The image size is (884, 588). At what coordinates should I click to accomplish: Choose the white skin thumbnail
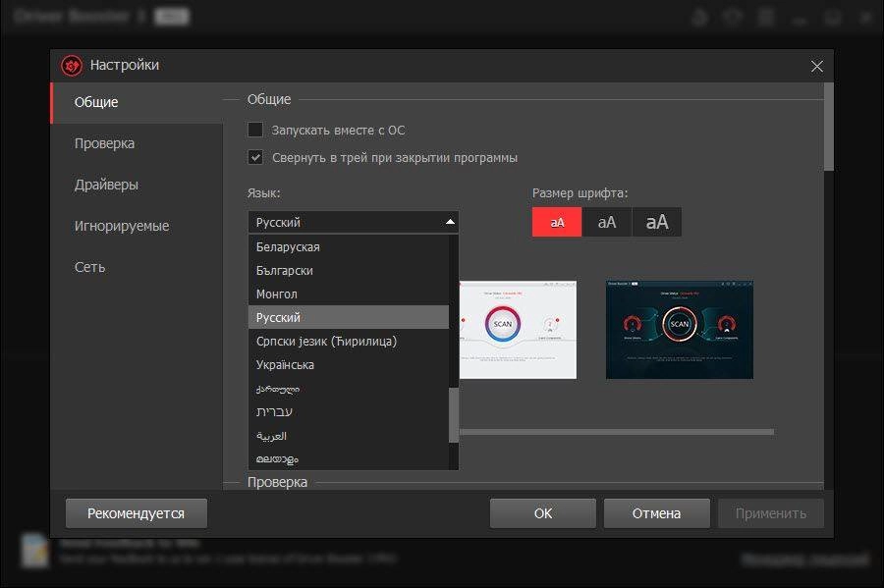pos(518,330)
